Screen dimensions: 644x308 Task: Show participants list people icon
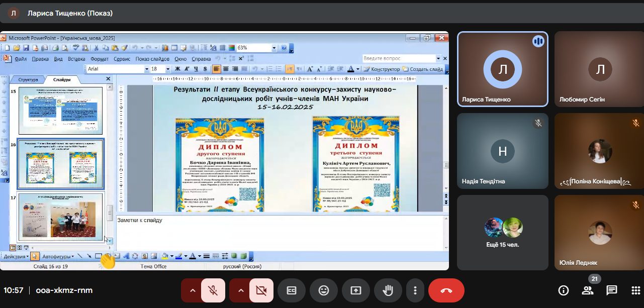588,290
